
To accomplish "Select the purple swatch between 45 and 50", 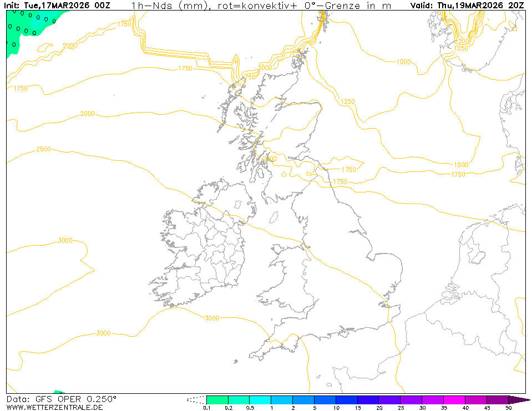I will tap(498, 399).
